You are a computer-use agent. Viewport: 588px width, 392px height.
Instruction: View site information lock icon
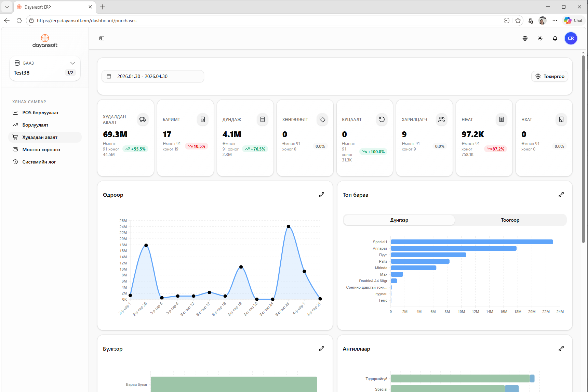(31, 21)
